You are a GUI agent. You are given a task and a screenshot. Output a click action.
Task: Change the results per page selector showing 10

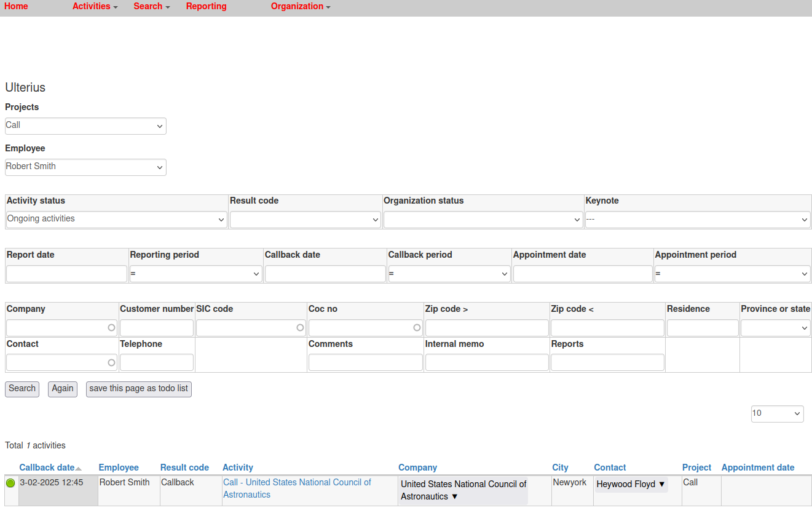pos(777,414)
